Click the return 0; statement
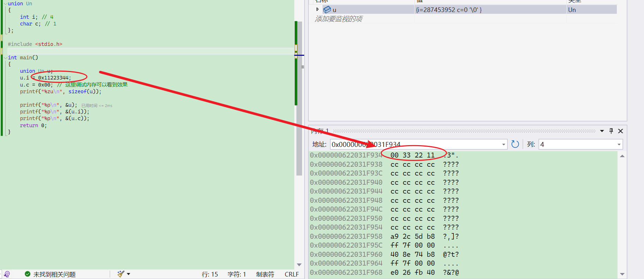This screenshot has height=279, width=644. coord(33,125)
